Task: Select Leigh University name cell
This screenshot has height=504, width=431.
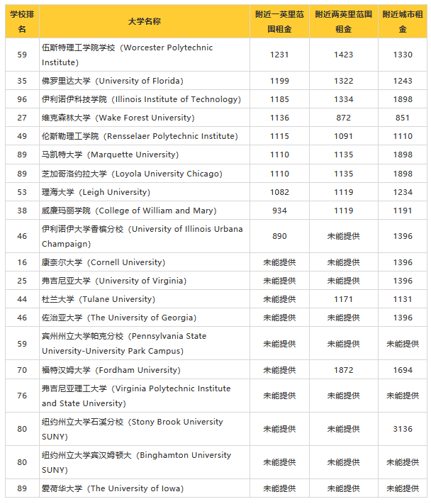Action: (145, 192)
